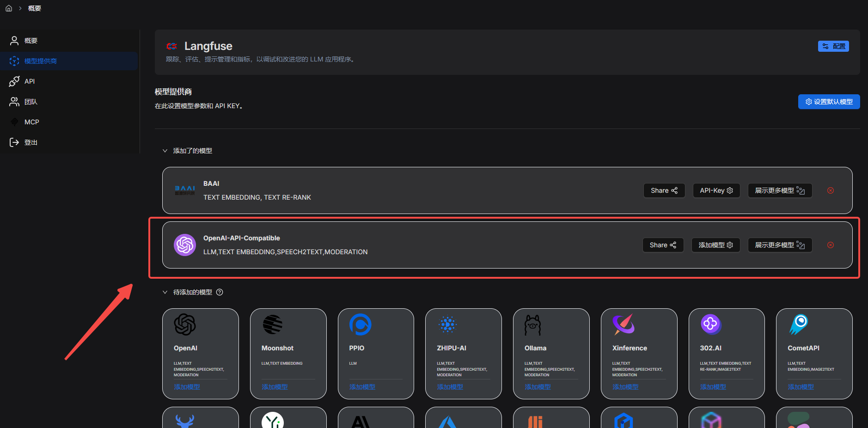Add model for Moonshot card

point(275,387)
